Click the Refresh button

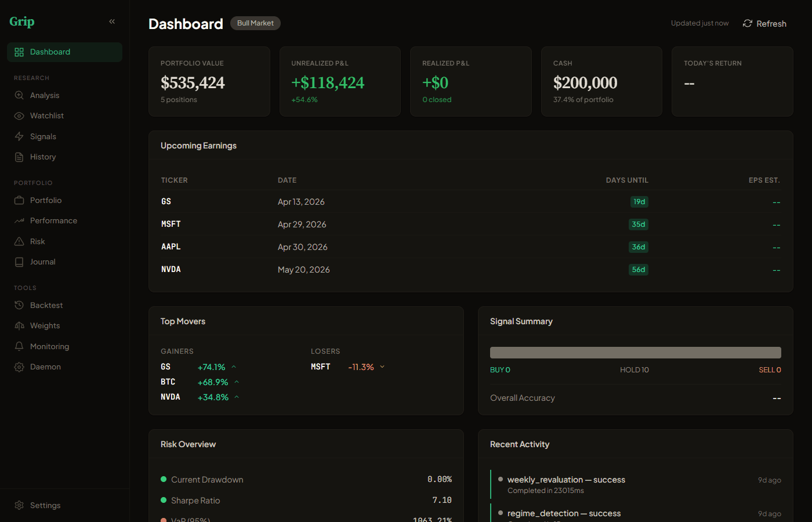point(764,23)
